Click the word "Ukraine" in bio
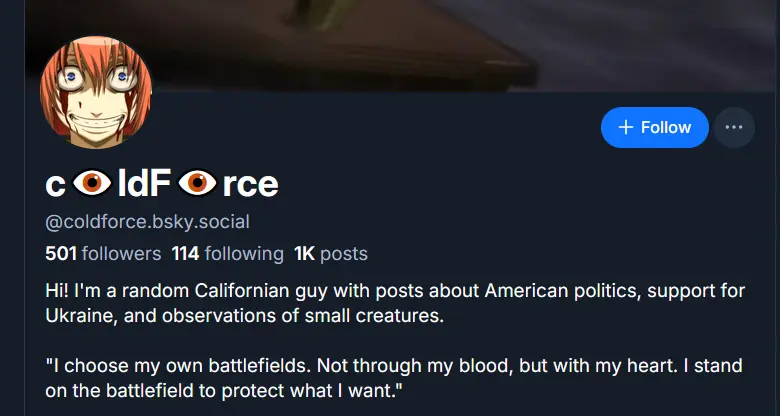This screenshot has height=416, width=780. pos(77,317)
